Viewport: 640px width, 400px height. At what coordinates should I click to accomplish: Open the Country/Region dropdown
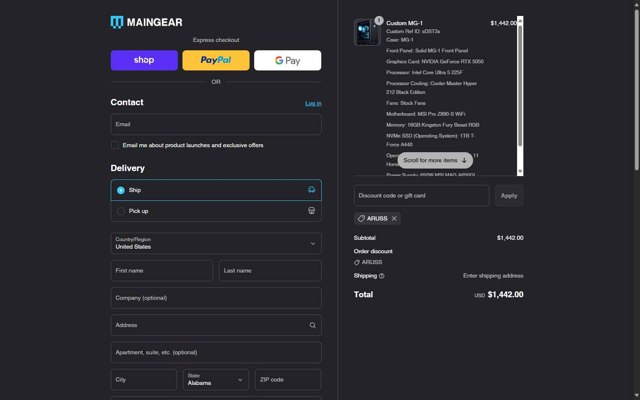click(216, 243)
